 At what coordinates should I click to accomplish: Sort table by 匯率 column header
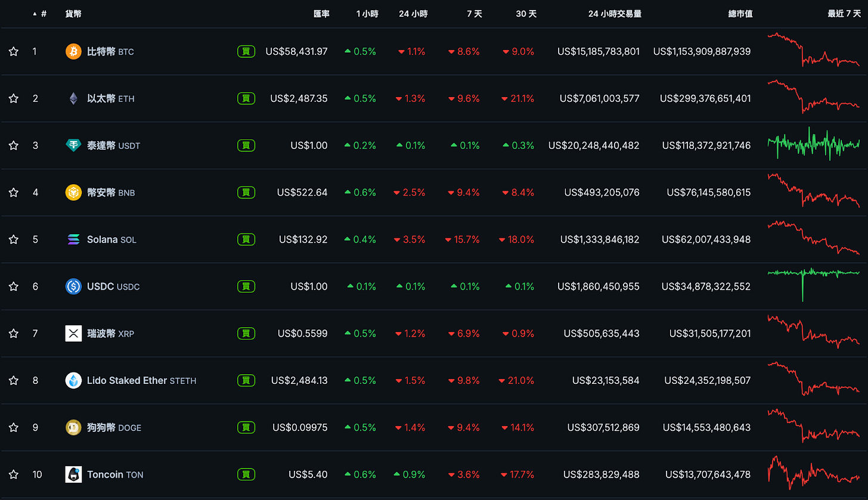coord(321,14)
